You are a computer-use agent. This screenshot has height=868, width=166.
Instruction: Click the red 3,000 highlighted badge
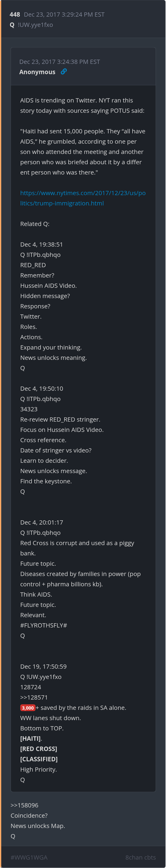[x=28, y=708]
